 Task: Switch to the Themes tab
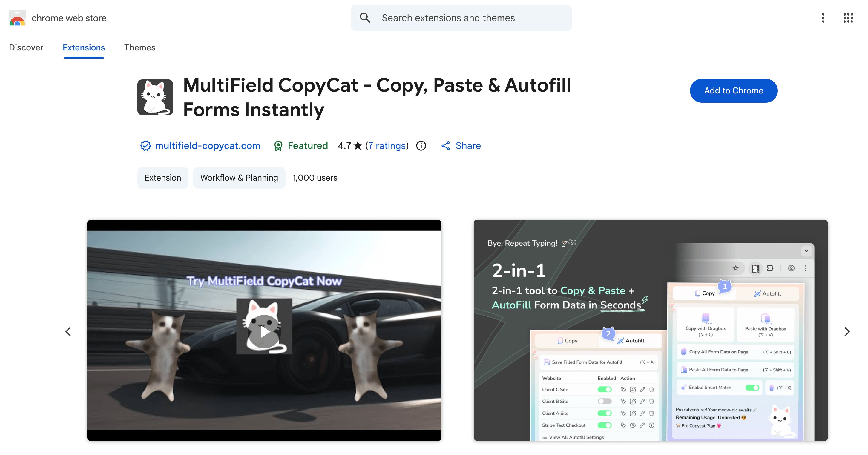[139, 47]
